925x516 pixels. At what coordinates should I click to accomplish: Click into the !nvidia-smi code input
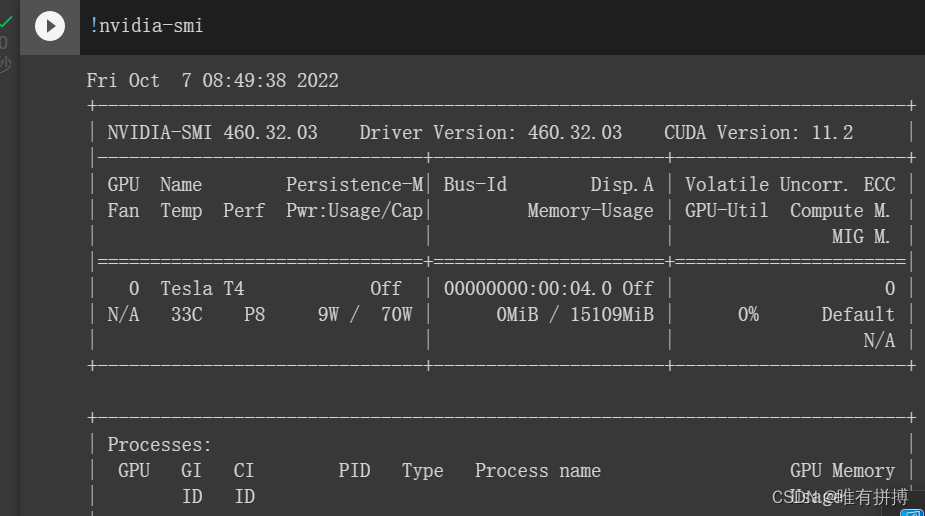(x=501, y=27)
